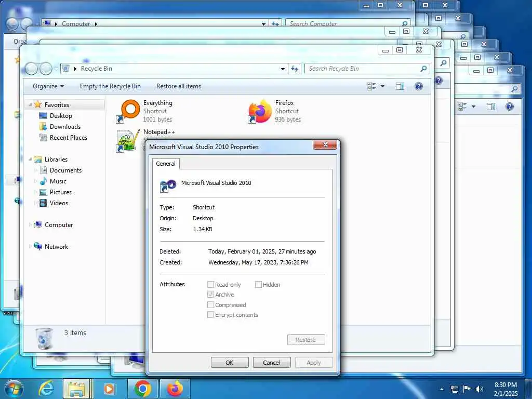Open Help via the question mark icon

pos(419,86)
